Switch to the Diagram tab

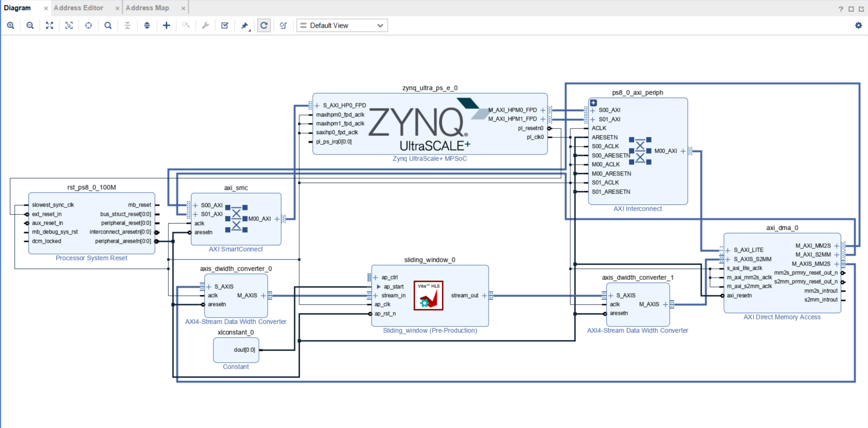pyautogui.click(x=17, y=8)
